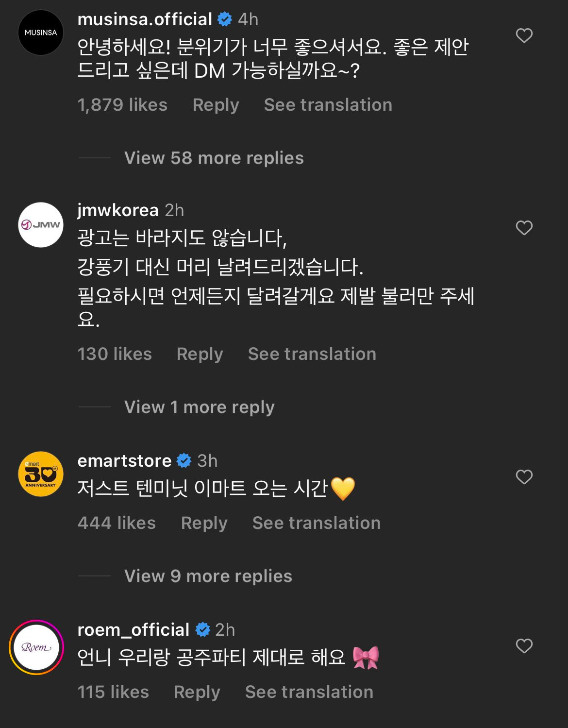The image size is (568, 728).
Task: Expand View 9 more replies
Action: pyautogui.click(x=208, y=576)
